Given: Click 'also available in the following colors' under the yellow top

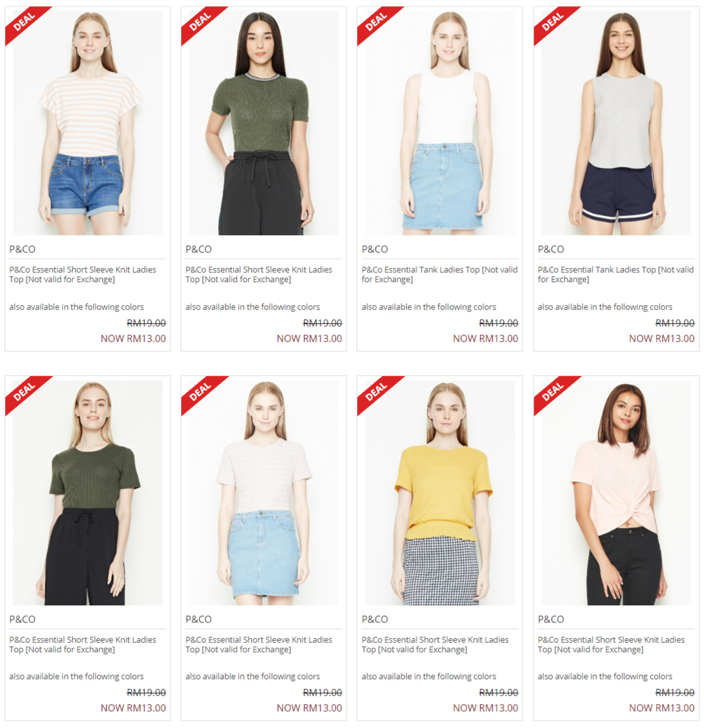Looking at the screenshot, I should click(x=429, y=677).
